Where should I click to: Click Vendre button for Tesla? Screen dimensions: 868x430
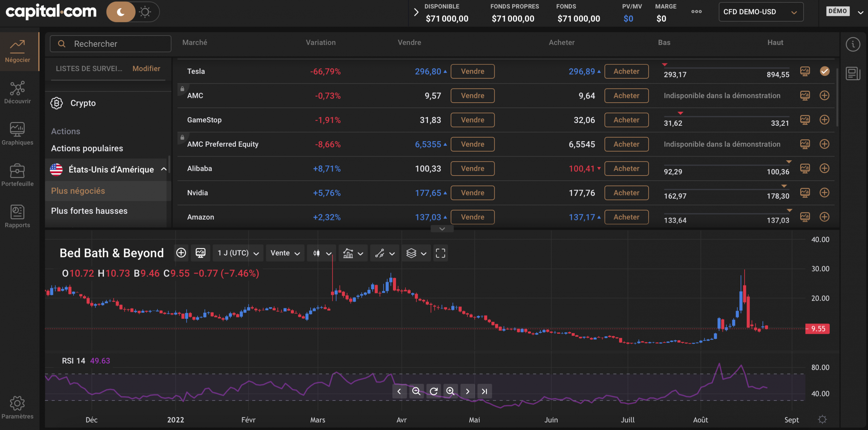(x=472, y=71)
